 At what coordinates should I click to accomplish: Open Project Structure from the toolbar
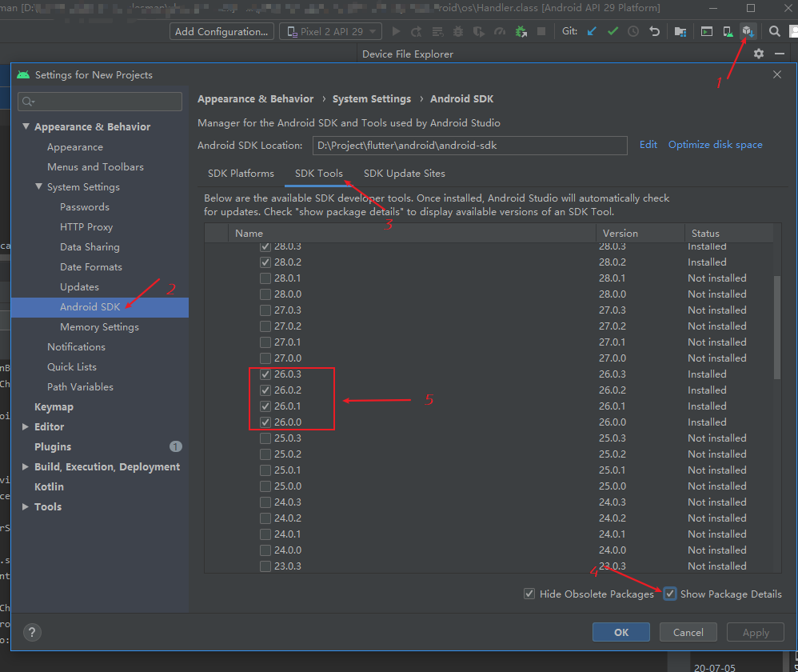pyautogui.click(x=680, y=31)
